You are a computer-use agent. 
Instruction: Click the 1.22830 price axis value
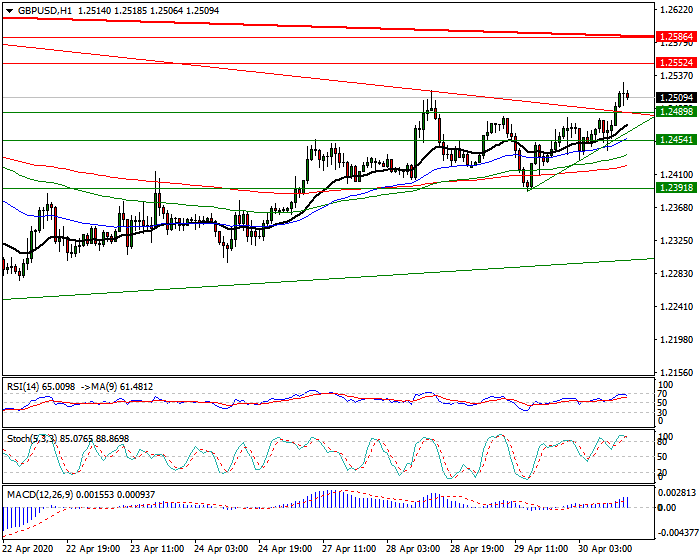(x=677, y=274)
